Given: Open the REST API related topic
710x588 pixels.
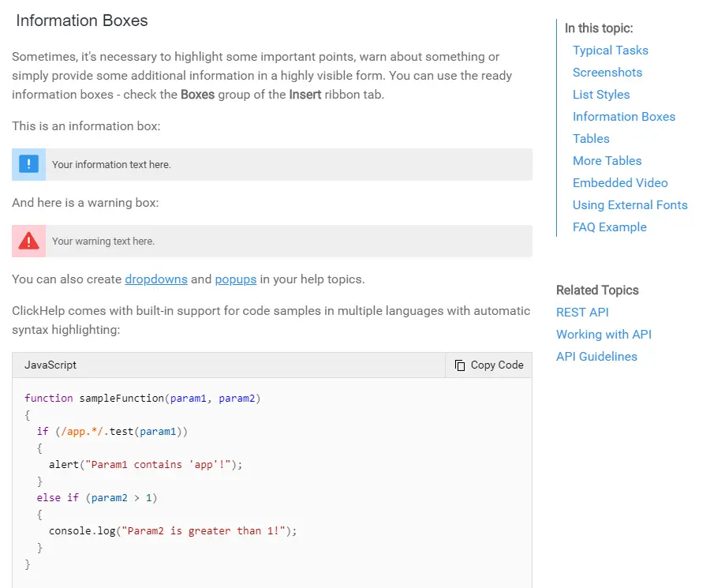Looking at the screenshot, I should (582, 313).
